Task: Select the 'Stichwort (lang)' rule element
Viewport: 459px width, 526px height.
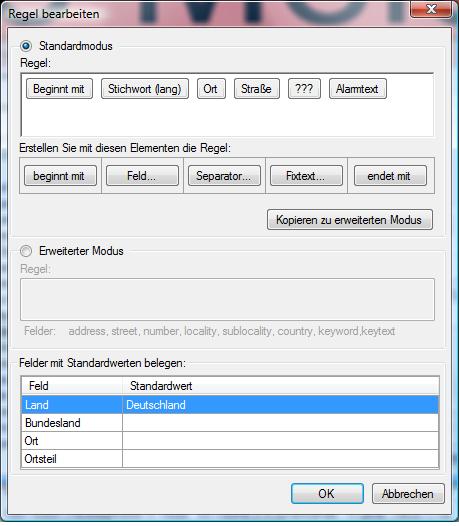Action: [145, 89]
